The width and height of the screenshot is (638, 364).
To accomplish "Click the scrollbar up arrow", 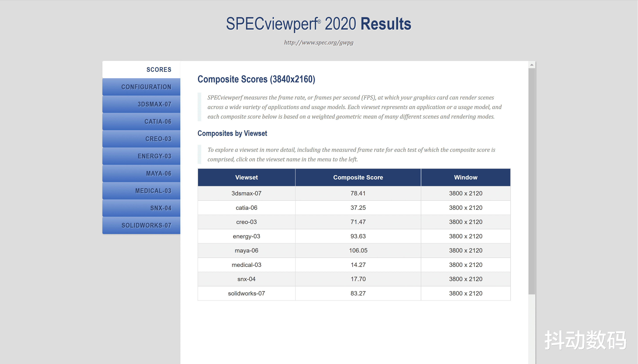I will click(x=532, y=65).
